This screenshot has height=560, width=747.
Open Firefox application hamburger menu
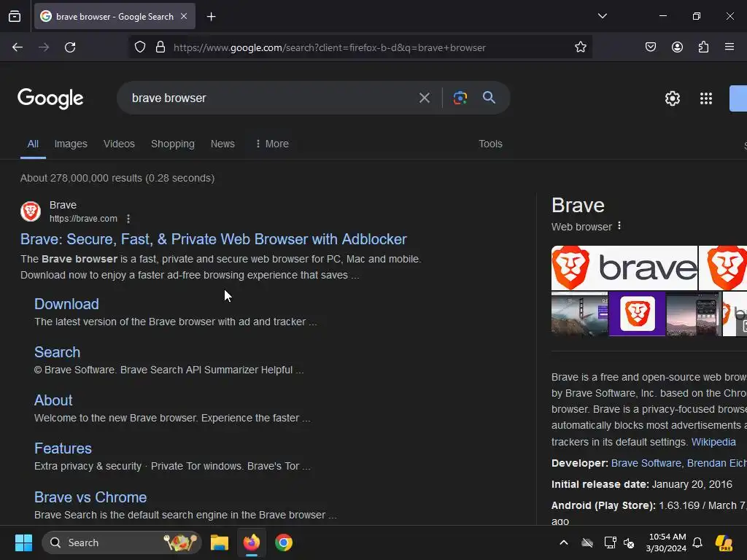click(x=729, y=47)
